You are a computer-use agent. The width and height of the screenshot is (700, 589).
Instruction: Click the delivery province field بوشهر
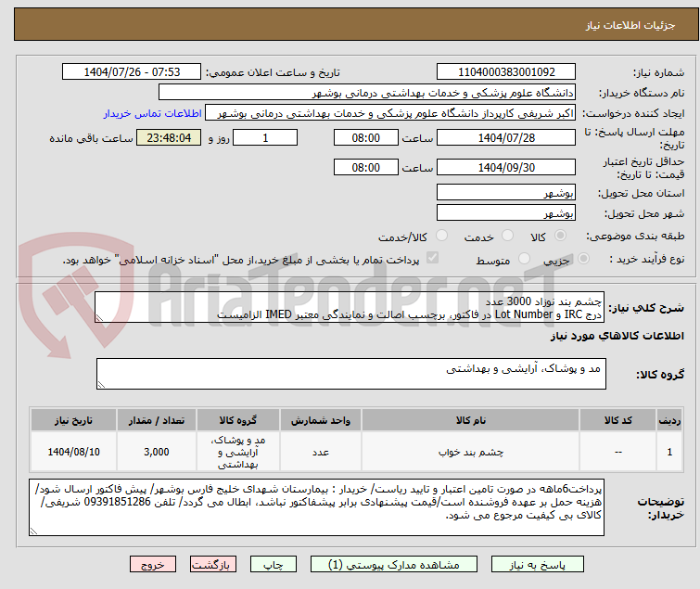tap(506, 192)
